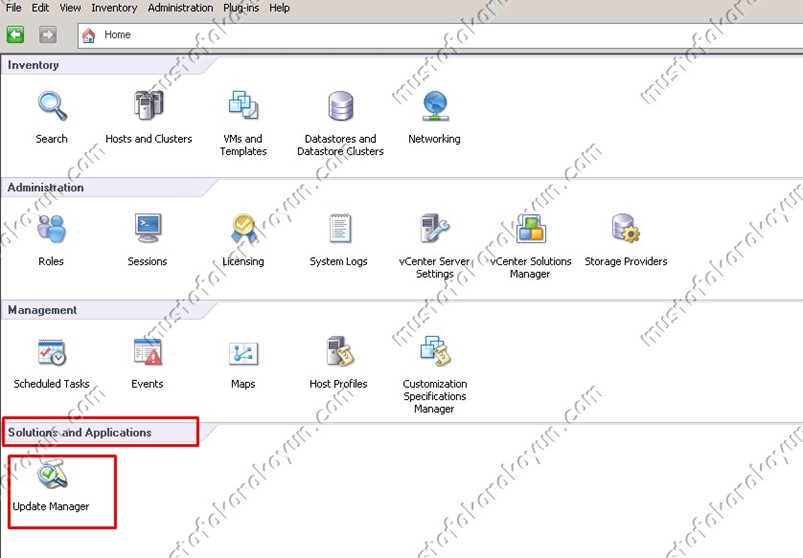Click the 'Licensing' label text
The width and height of the screenshot is (803, 558).
coord(243,261)
